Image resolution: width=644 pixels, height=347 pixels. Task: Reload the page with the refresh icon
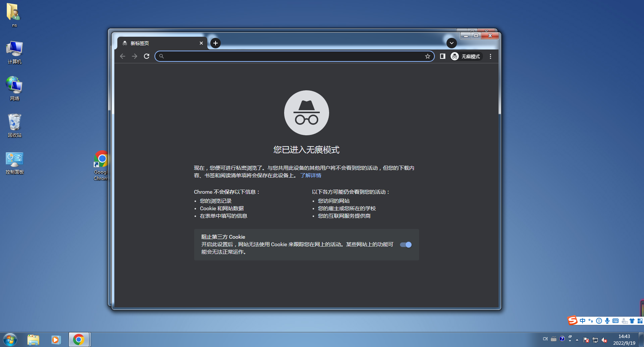(x=147, y=56)
